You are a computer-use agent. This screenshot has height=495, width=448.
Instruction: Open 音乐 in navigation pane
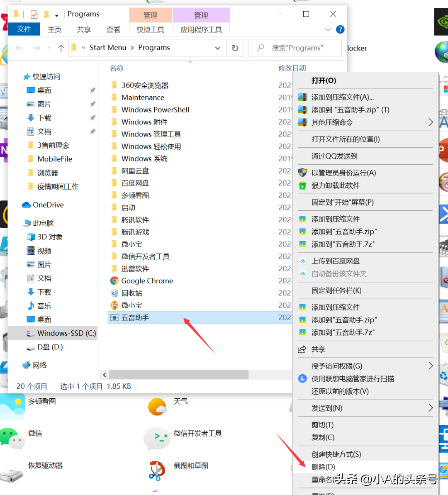pos(44,306)
